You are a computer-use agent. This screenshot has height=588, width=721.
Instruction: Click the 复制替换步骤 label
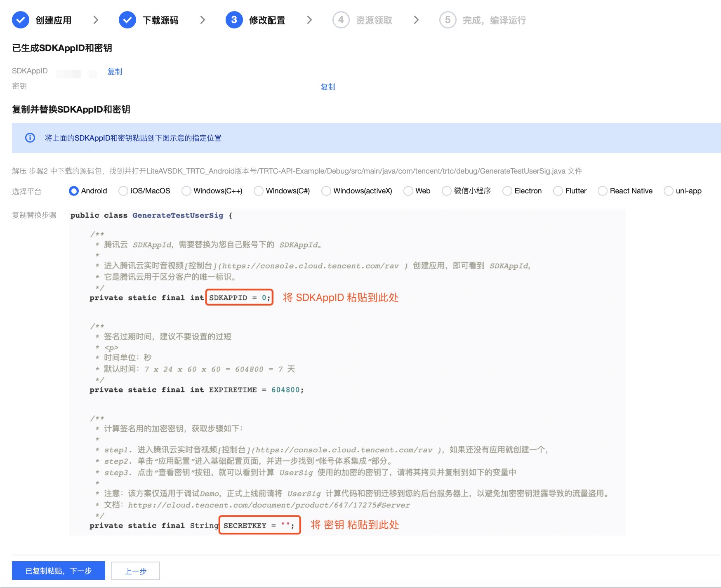click(34, 215)
